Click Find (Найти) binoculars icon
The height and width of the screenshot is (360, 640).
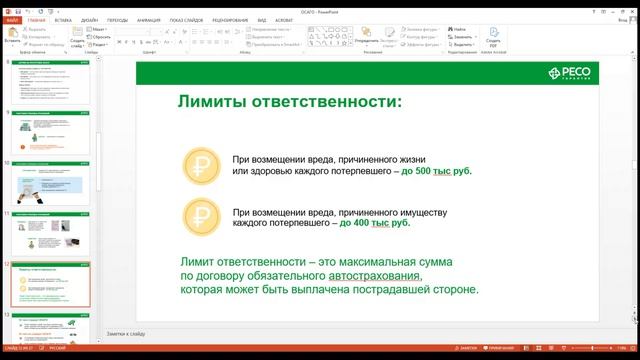[451, 29]
